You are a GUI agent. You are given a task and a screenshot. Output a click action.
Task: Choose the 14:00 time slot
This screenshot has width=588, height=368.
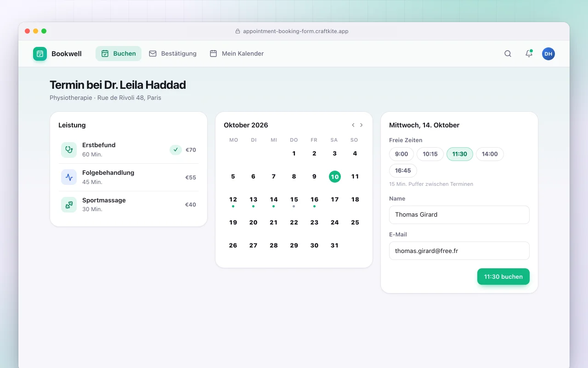point(490,154)
